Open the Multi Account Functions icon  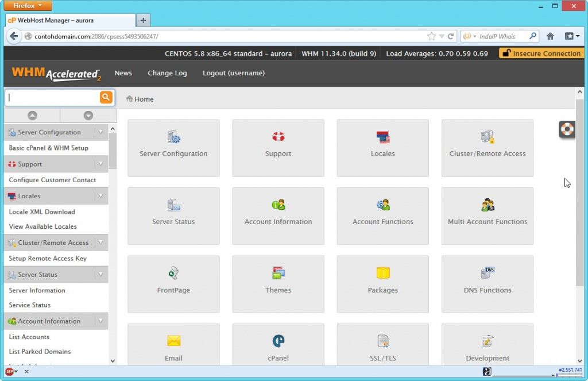click(x=487, y=205)
